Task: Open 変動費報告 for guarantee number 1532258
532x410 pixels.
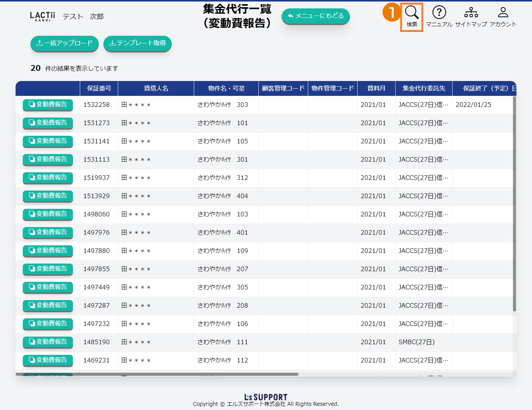Action: pos(48,105)
